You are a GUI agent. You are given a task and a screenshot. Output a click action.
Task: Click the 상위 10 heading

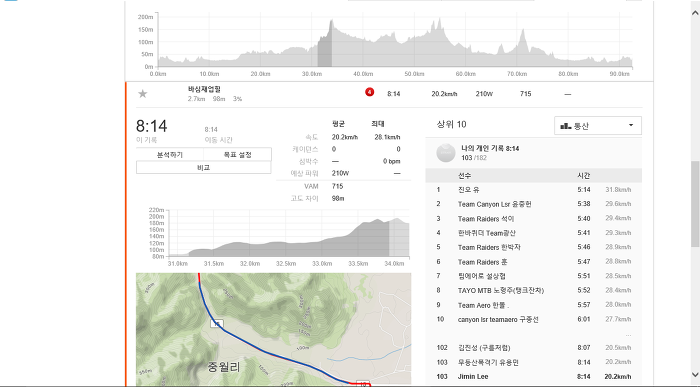[451, 125]
